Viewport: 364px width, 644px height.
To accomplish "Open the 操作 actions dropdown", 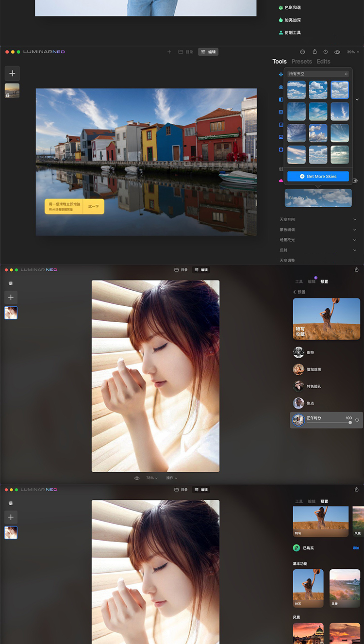I will point(172,478).
